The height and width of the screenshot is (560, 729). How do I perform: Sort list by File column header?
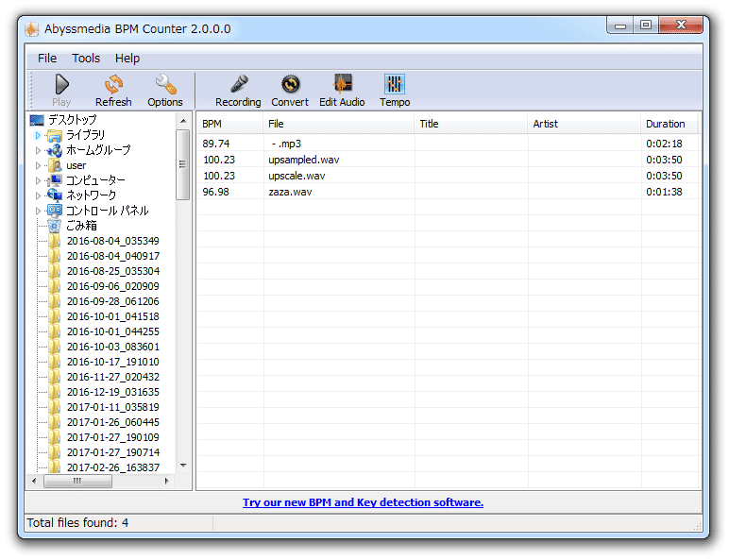pyautogui.click(x=339, y=125)
